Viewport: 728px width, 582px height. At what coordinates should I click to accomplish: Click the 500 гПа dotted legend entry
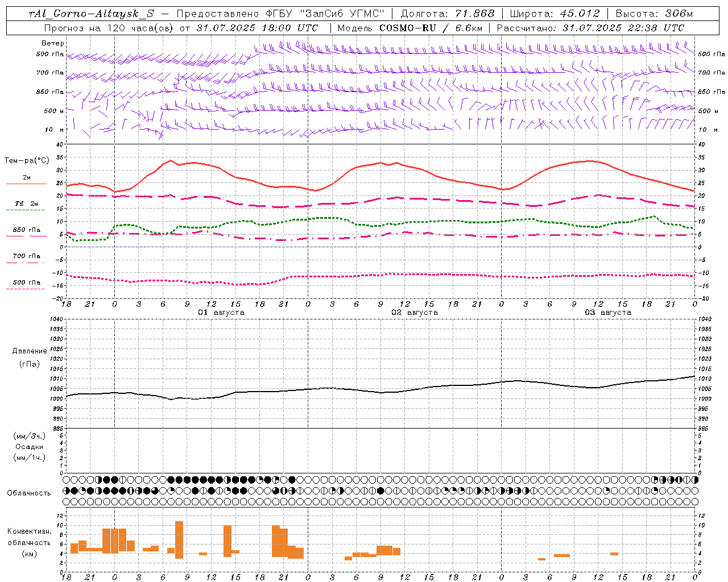click(x=26, y=285)
